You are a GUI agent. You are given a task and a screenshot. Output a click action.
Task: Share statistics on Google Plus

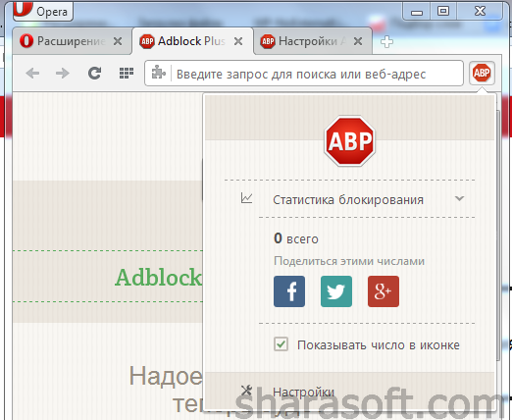pos(384,291)
